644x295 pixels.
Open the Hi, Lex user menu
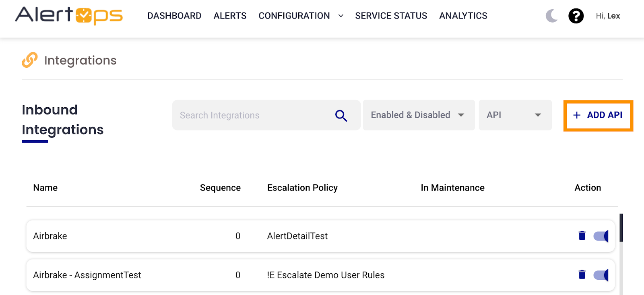point(608,16)
